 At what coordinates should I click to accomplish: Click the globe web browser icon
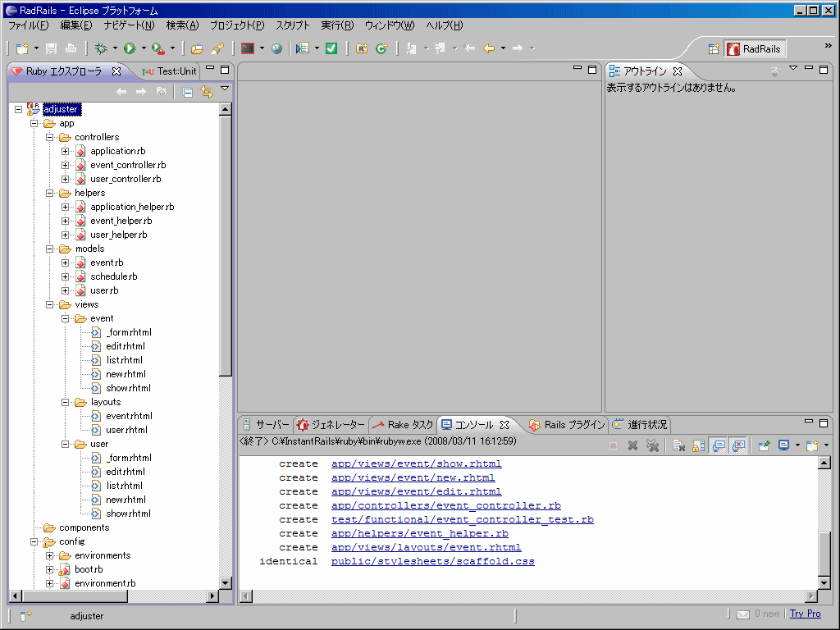[276, 48]
